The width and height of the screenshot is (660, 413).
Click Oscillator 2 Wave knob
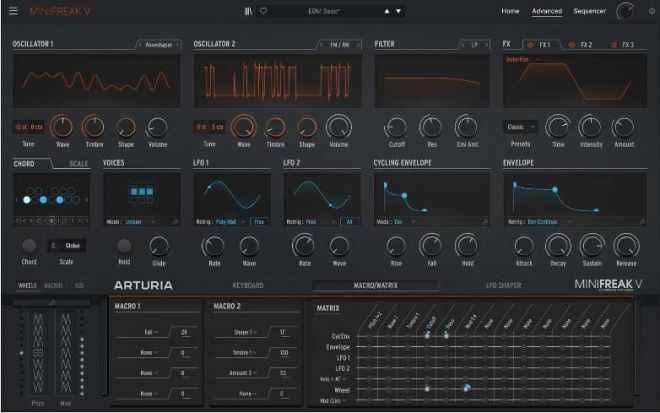[243, 126]
